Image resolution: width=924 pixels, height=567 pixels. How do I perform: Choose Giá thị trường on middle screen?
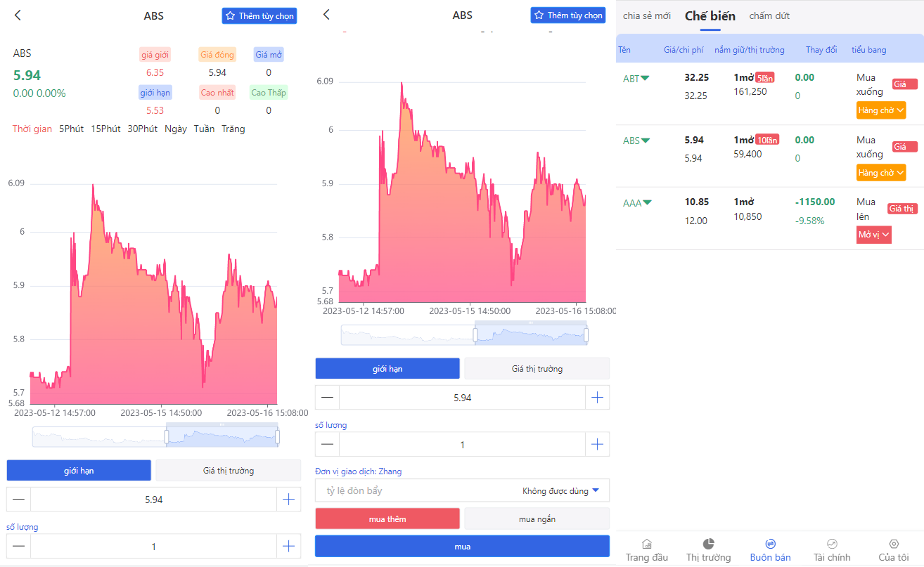[x=537, y=368]
